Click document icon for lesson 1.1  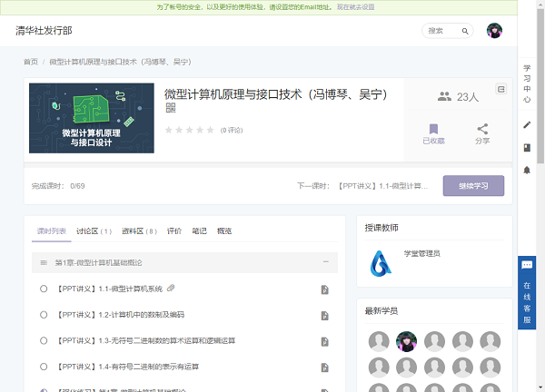click(x=324, y=289)
